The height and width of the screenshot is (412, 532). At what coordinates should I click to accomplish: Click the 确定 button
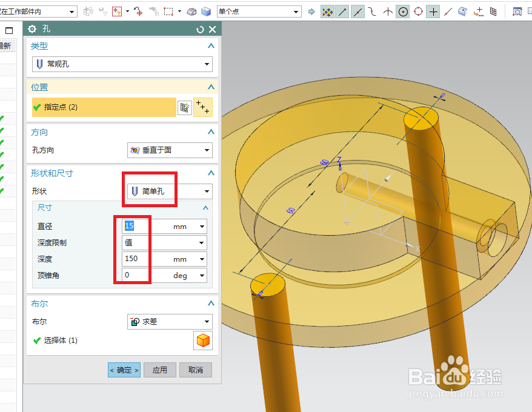pyautogui.click(x=124, y=370)
